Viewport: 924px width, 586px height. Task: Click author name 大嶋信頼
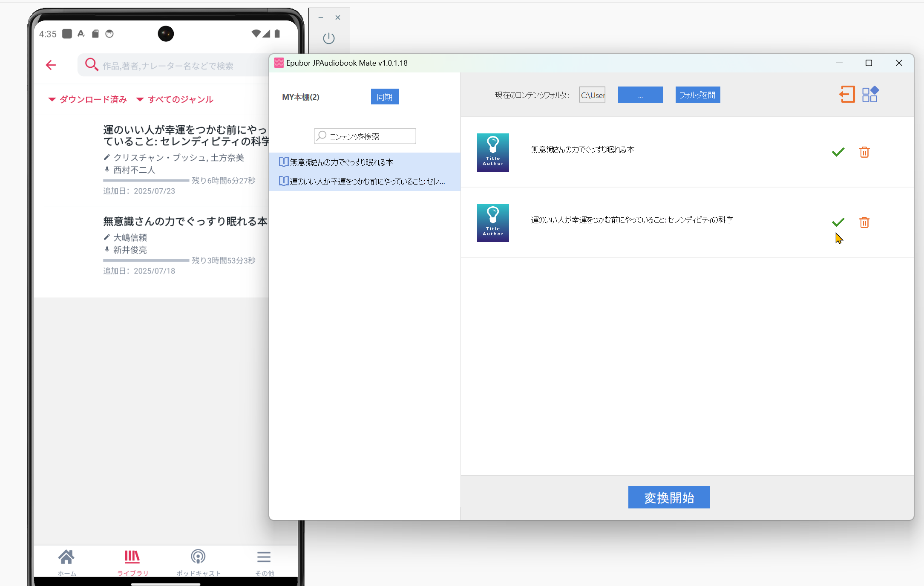pyautogui.click(x=130, y=237)
